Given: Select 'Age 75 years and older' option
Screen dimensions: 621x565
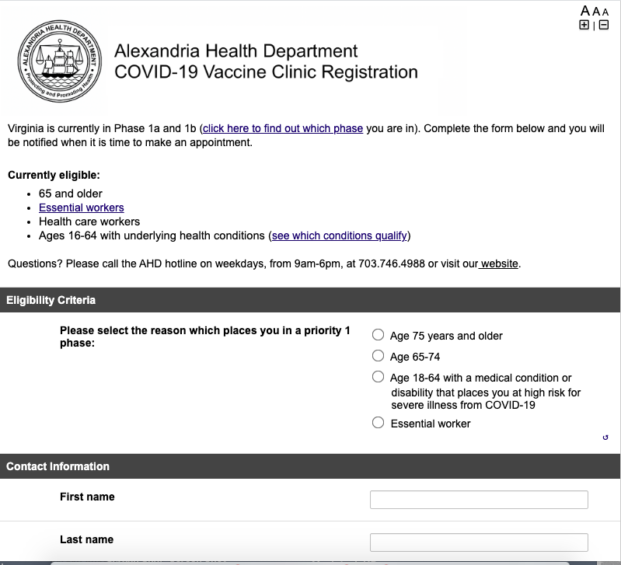Looking at the screenshot, I should [378, 336].
